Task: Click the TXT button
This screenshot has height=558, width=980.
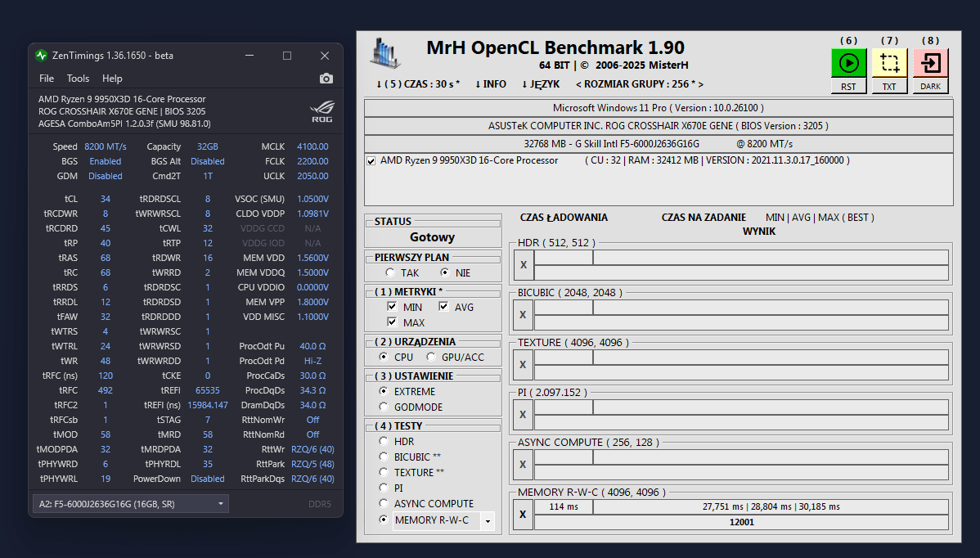Action: (889, 86)
